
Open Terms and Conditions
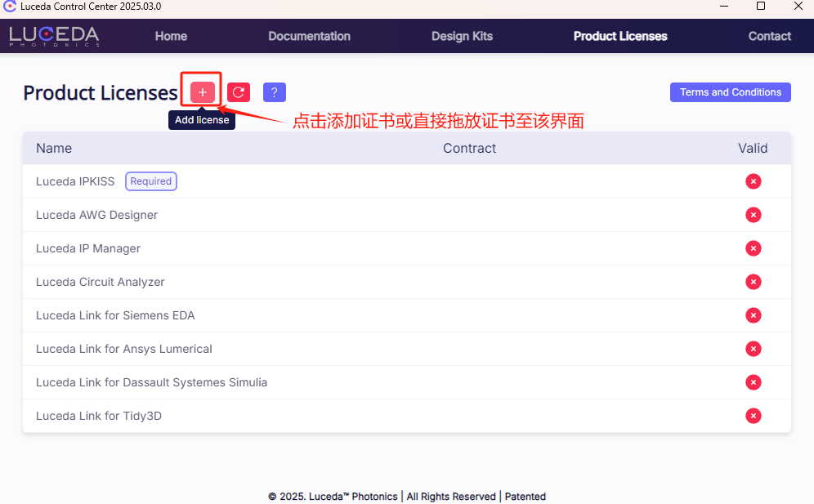(x=731, y=92)
